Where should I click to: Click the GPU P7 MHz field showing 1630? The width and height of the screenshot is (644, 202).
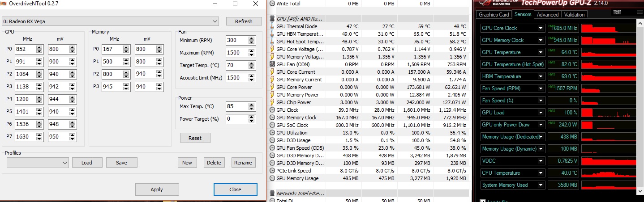pyautogui.click(x=29, y=137)
